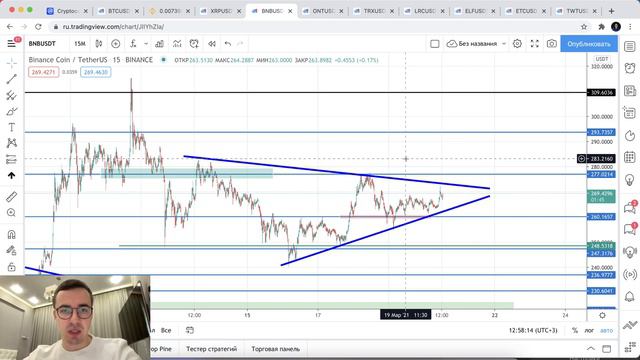Select layout rectangle icon in toolbar
The image size is (640, 360).
point(435,44)
